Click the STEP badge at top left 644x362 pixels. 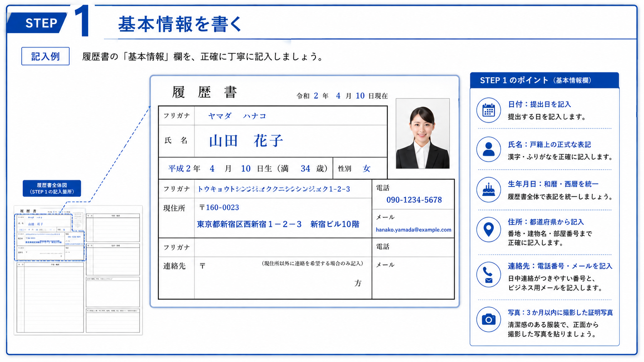pyautogui.click(x=37, y=23)
